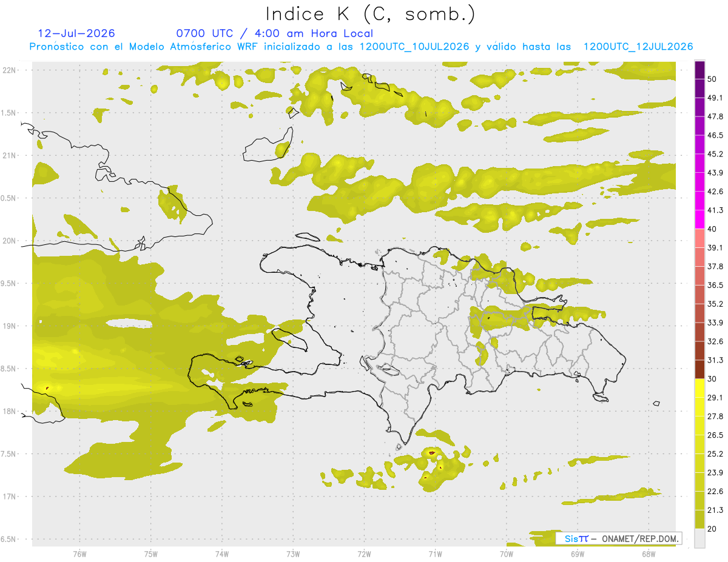
Task: Click the colorbar value label 26.5
Action: point(715,435)
